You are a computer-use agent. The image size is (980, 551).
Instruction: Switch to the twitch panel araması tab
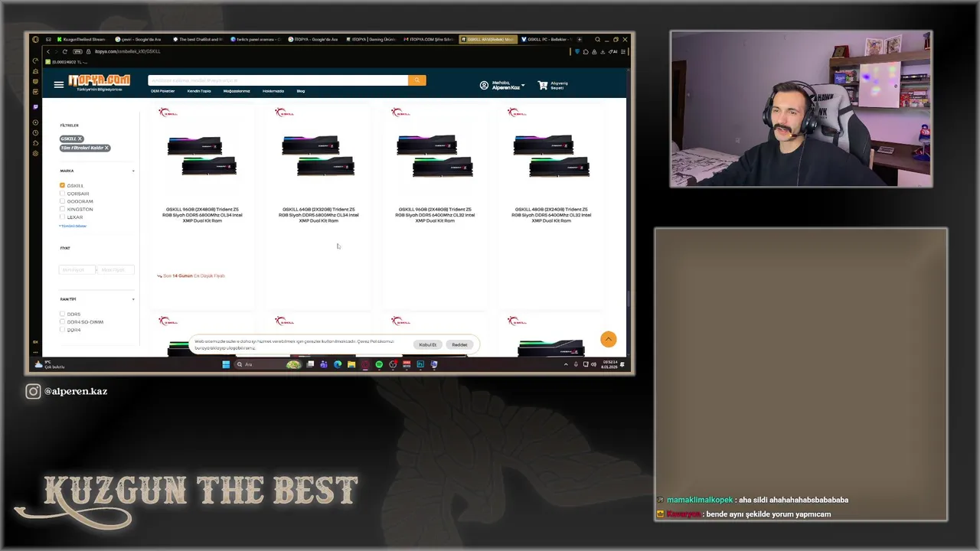[x=256, y=39]
